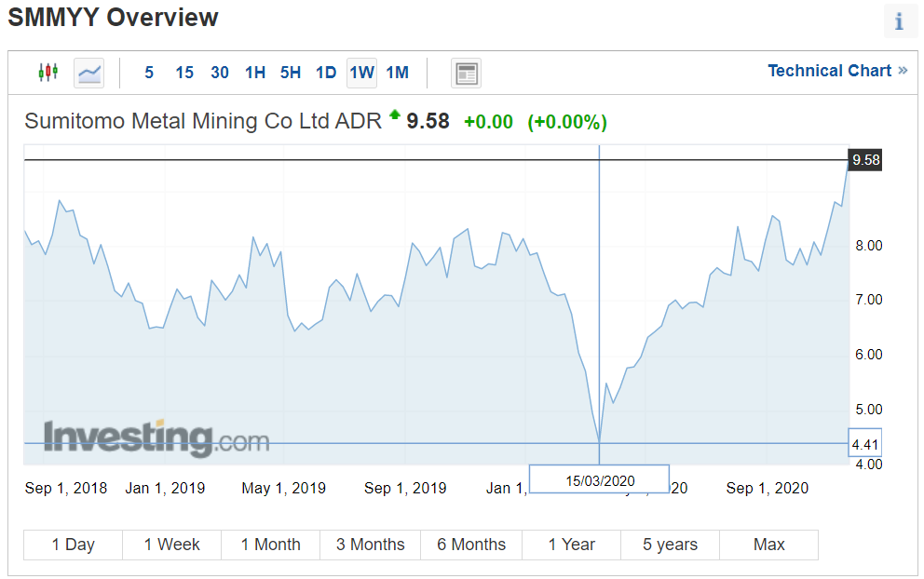Image resolution: width=924 pixels, height=579 pixels.
Task: Click the Jan 1, 2019 axis label
Action: (x=165, y=489)
